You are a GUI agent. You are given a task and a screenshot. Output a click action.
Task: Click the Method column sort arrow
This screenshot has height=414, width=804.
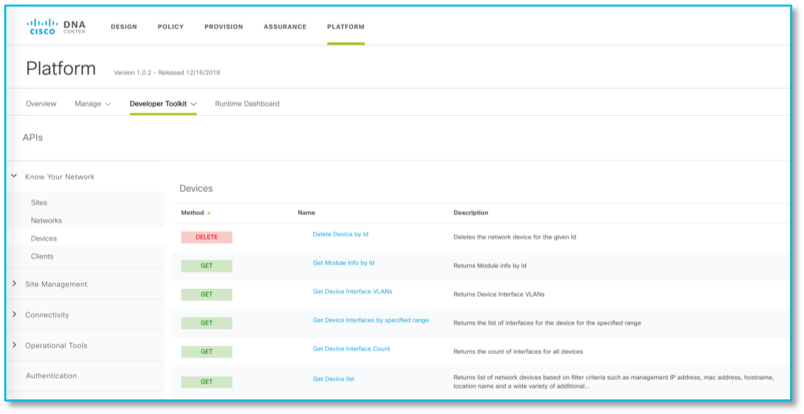(x=209, y=213)
